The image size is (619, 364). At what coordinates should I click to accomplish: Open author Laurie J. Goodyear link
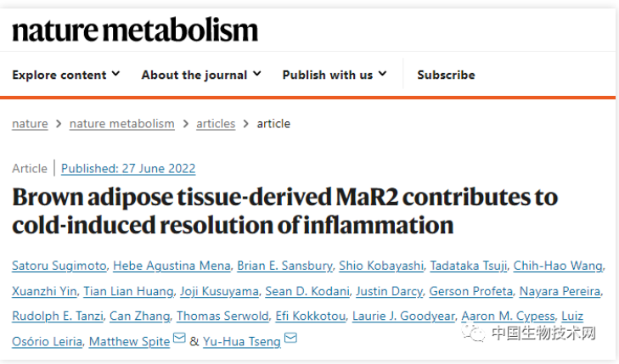tap(403, 316)
